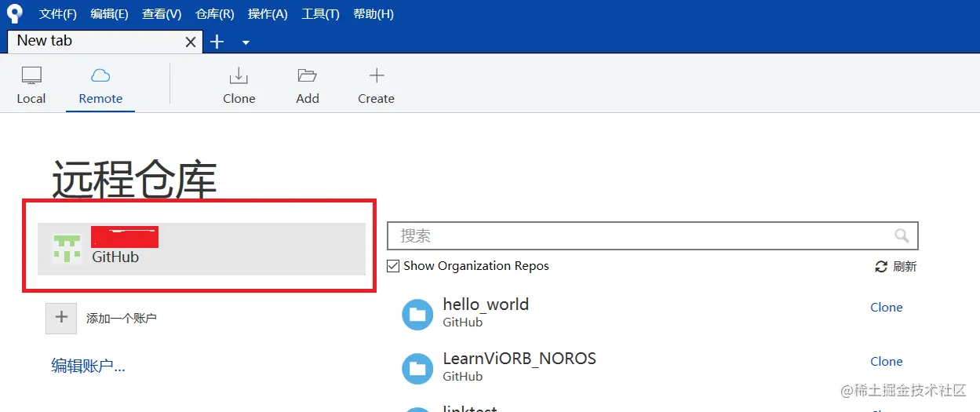The width and height of the screenshot is (980, 412).
Task: Clone the hello_world repository
Action: pyautogui.click(x=887, y=308)
